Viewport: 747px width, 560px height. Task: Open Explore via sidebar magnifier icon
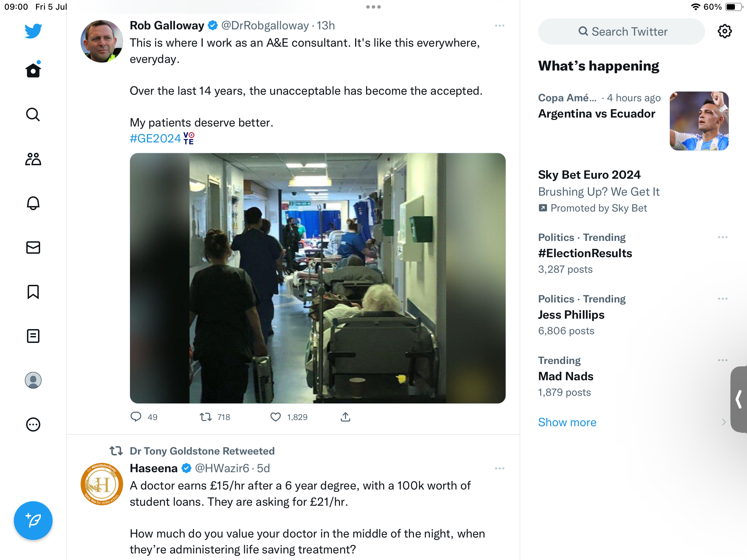tap(33, 114)
